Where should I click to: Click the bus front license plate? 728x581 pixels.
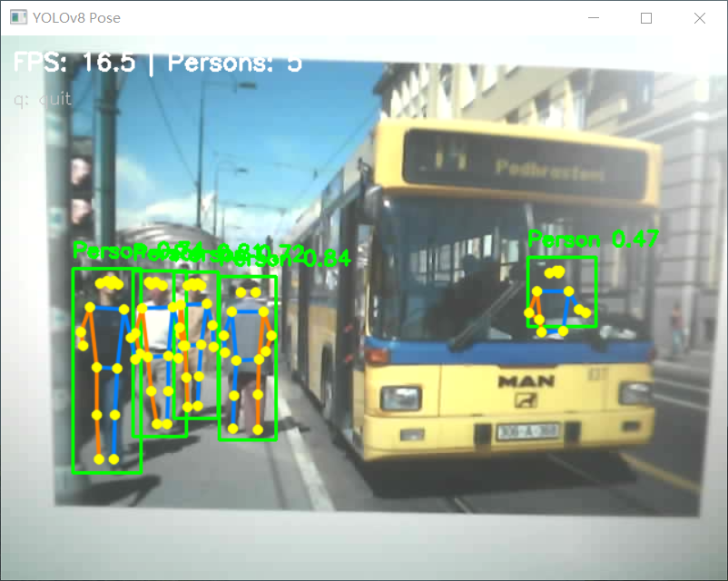[x=528, y=431]
